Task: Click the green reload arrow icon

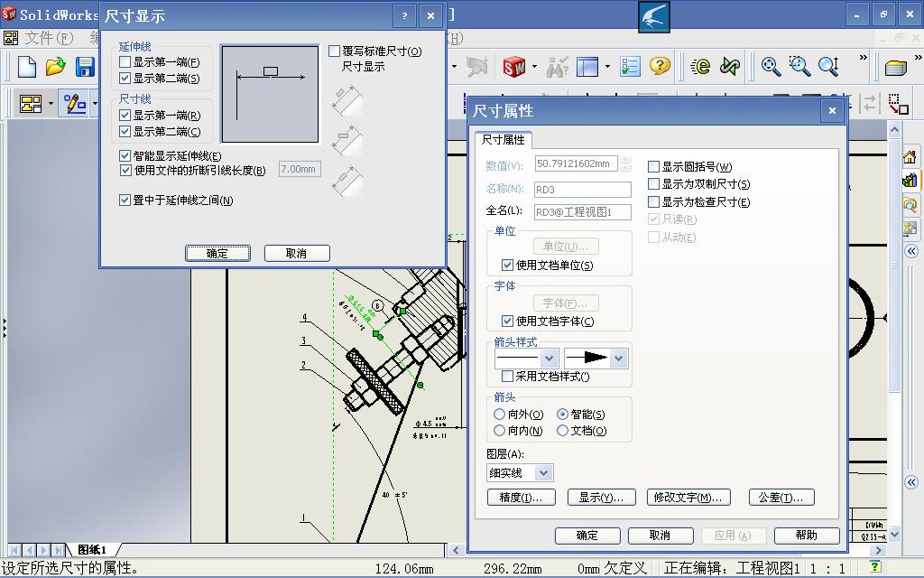Action: point(729,67)
